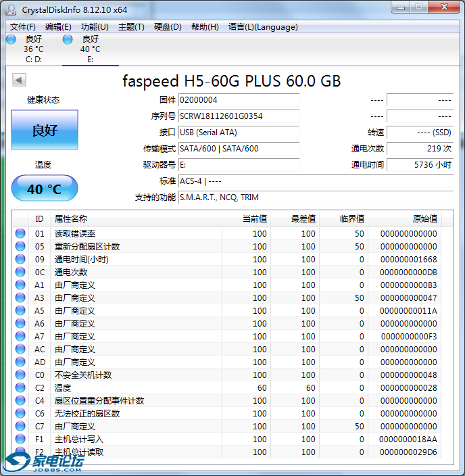Image resolution: width=465 pixels, height=476 pixels.
Task: Click the 接口 field USB (Serial ATA)
Action: click(239, 133)
